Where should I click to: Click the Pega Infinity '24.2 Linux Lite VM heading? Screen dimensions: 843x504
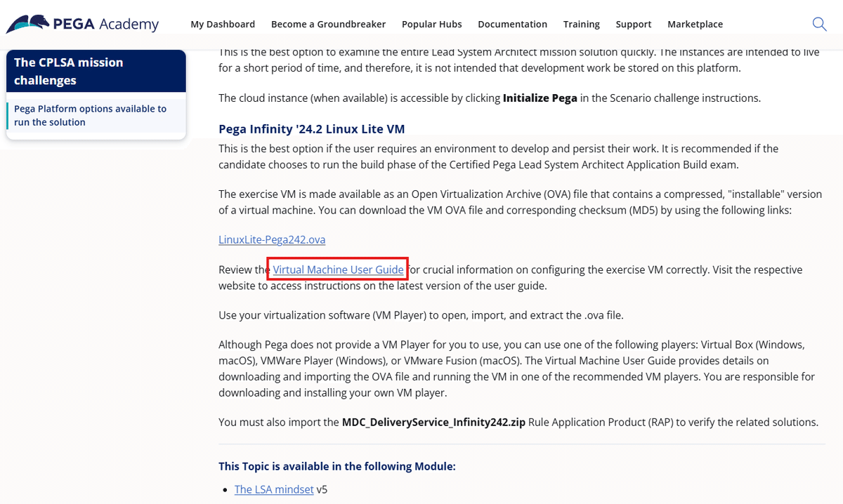(x=311, y=129)
